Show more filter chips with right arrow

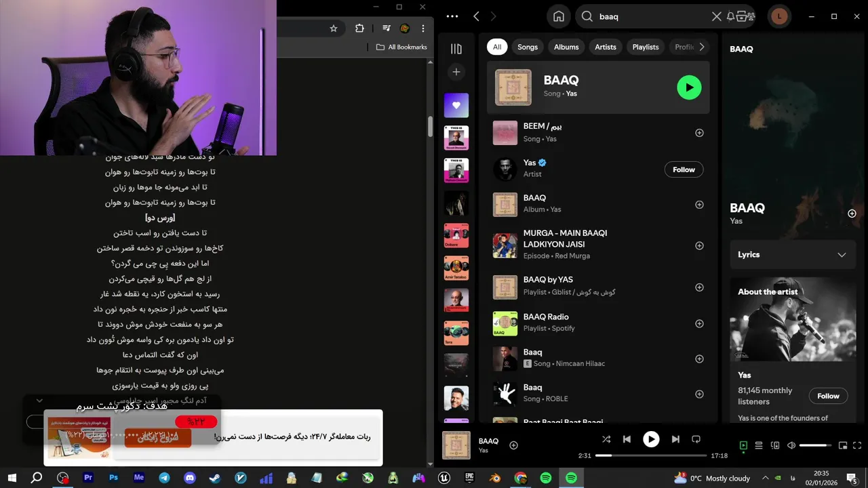(701, 47)
